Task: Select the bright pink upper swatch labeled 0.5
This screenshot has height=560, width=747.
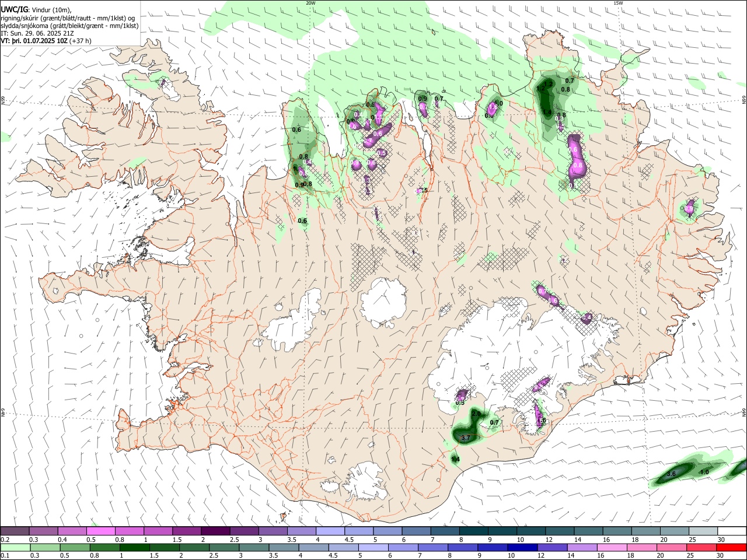Action: [101, 531]
